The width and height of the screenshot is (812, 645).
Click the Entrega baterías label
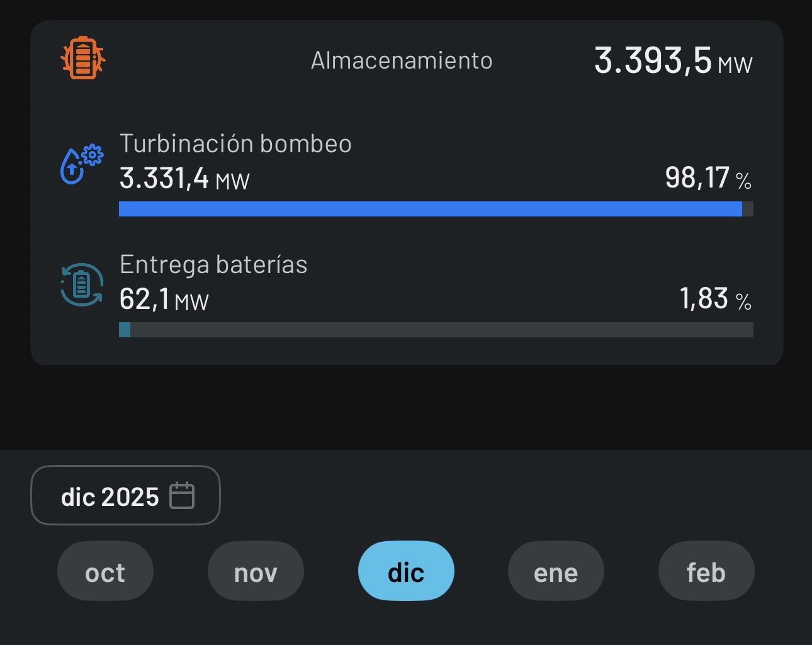tap(213, 264)
